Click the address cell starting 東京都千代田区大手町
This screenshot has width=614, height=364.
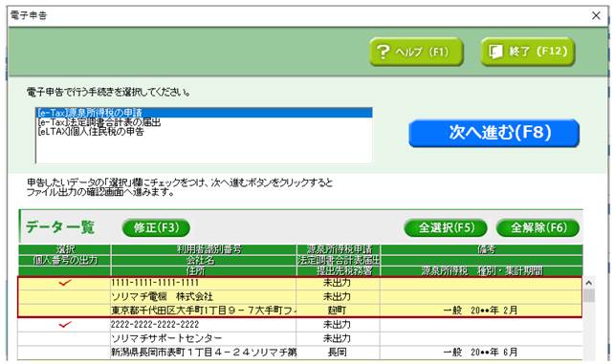(x=203, y=310)
